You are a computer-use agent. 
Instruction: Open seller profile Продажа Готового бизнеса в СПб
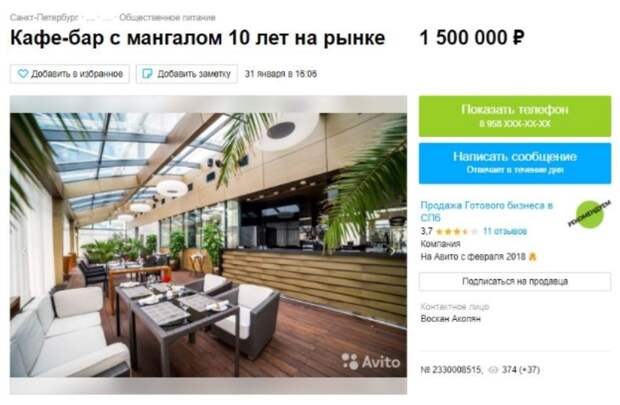coord(487,212)
